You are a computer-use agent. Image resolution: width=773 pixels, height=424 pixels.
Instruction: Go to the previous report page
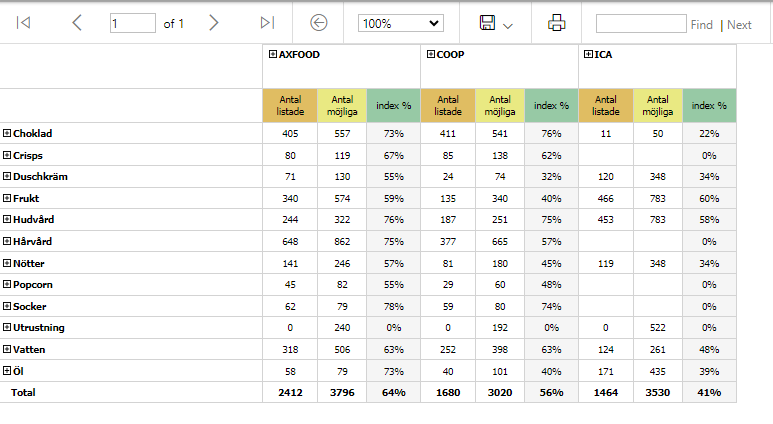click(77, 23)
